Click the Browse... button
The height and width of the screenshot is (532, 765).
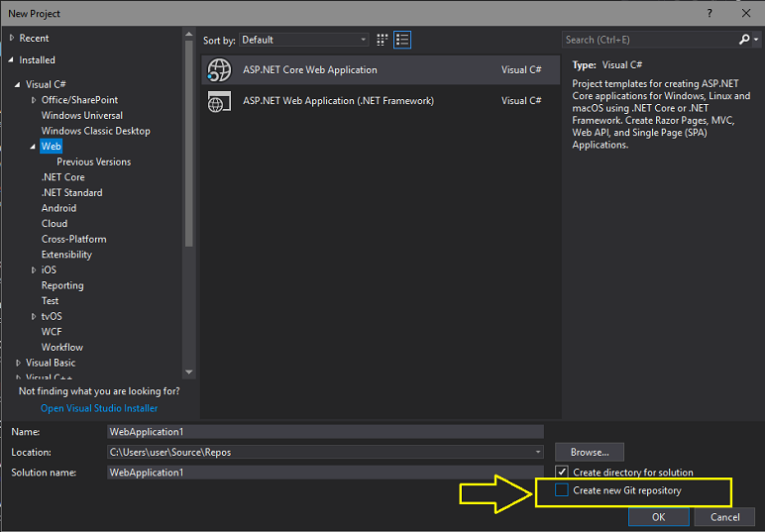(590, 452)
